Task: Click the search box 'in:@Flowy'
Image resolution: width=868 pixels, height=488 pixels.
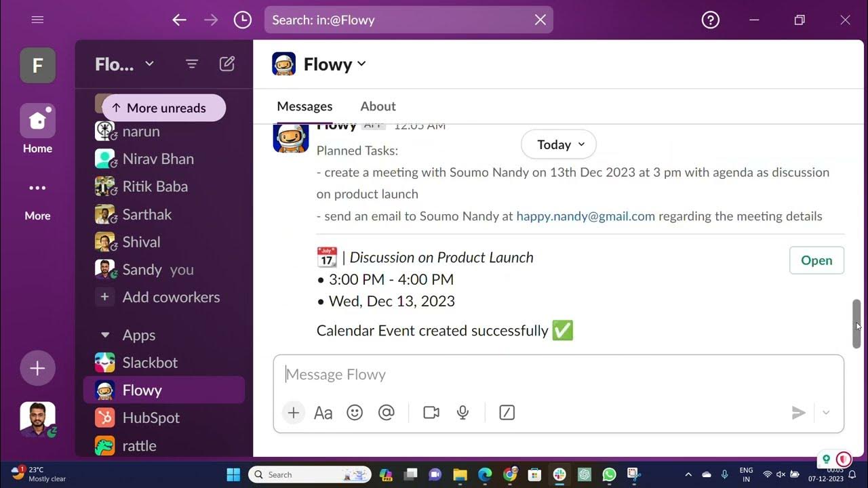Action: (408, 20)
